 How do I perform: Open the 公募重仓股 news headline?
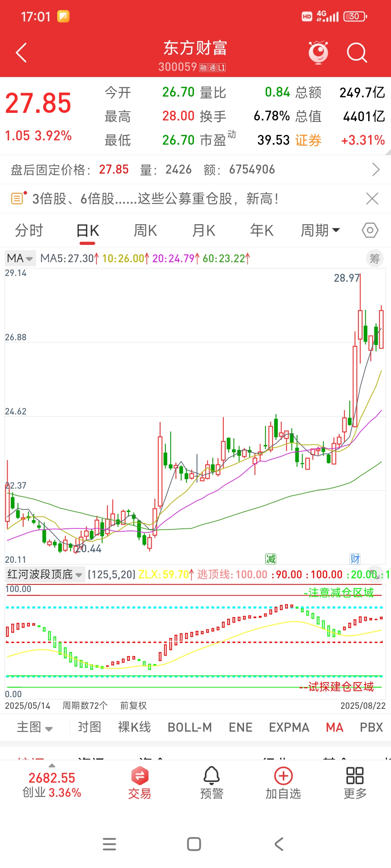coord(156,199)
